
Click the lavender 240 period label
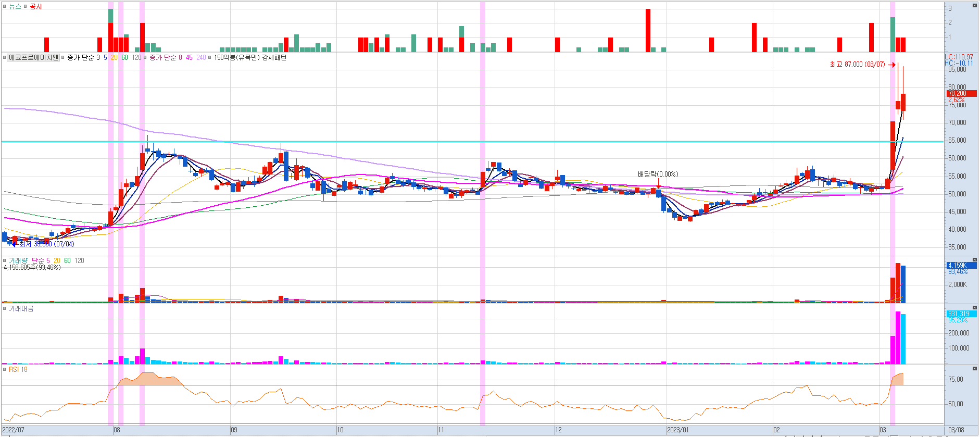pyautogui.click(x=201, y=57)
